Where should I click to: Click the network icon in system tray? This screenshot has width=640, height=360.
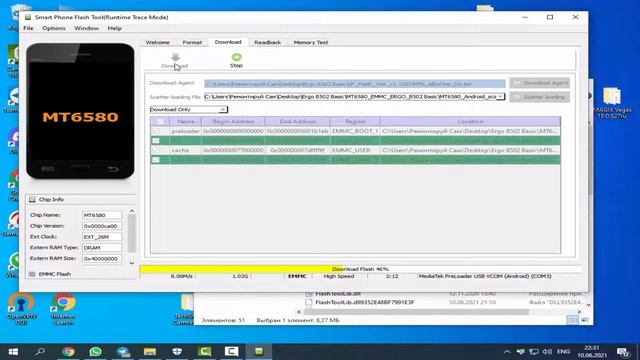click(534, 351)
